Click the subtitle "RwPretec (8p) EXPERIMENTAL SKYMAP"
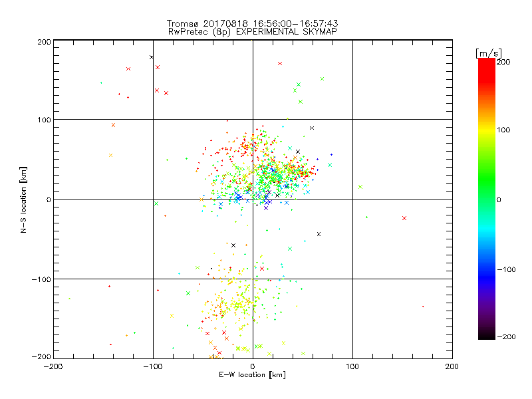The height and width of the screenshot is (399, 532). [252, 32]
